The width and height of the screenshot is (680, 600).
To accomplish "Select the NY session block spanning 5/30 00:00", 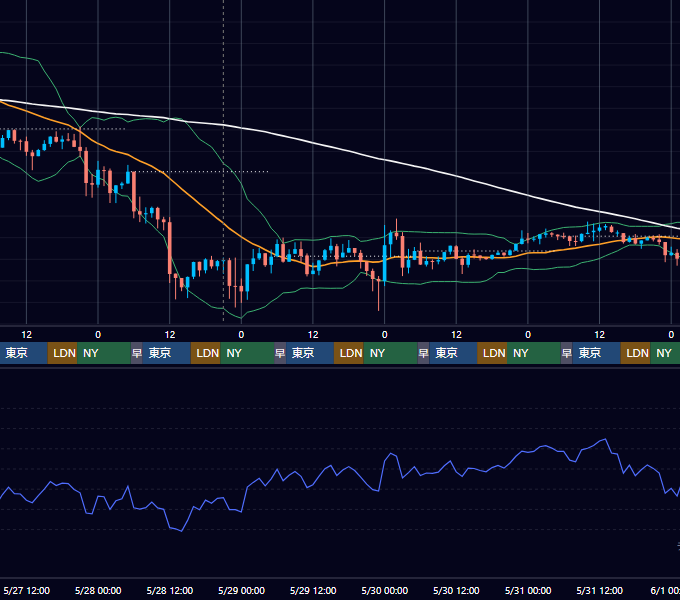I will (x=390, y=353).
